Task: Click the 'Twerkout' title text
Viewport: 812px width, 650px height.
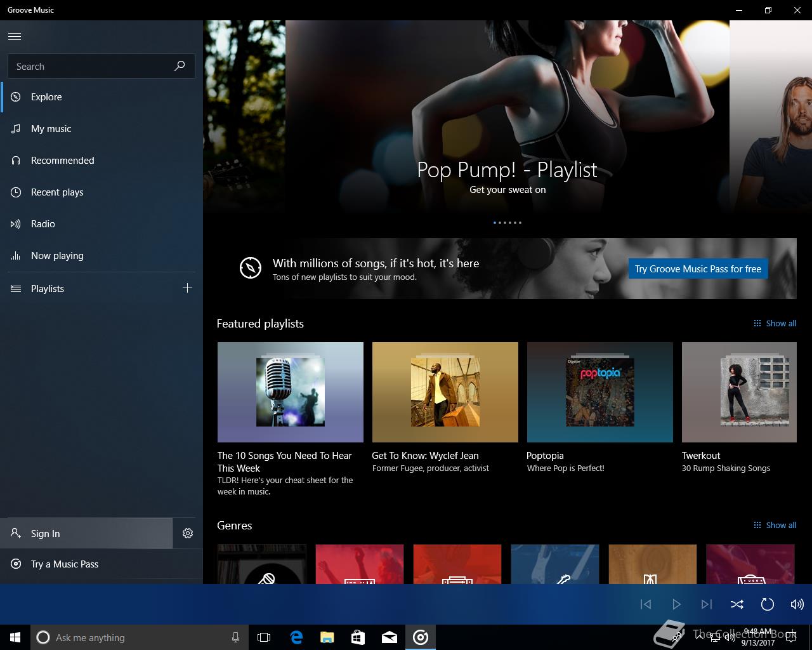Action: pos(701,456)
